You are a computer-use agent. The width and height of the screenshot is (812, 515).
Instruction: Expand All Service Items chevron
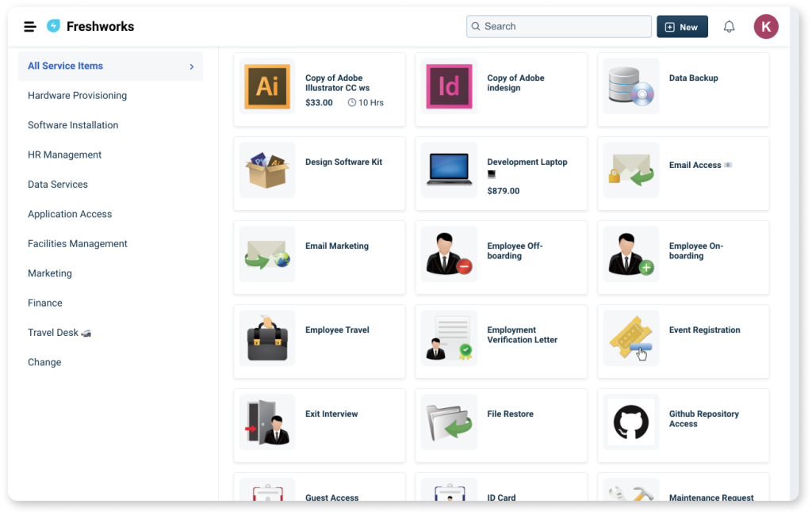[192, 67]
